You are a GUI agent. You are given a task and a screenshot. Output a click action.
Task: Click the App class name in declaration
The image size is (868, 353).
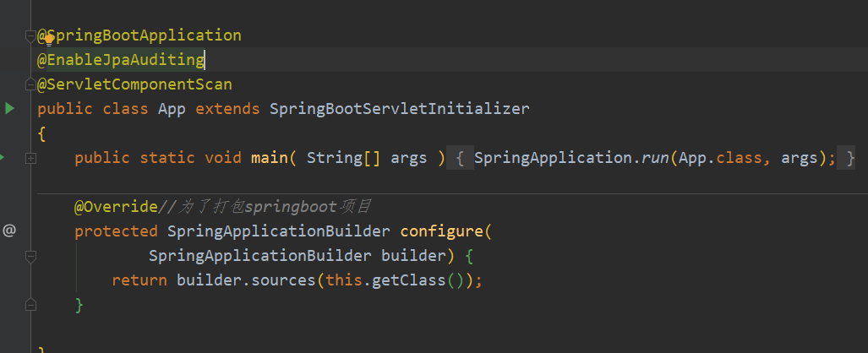point(172,109)
